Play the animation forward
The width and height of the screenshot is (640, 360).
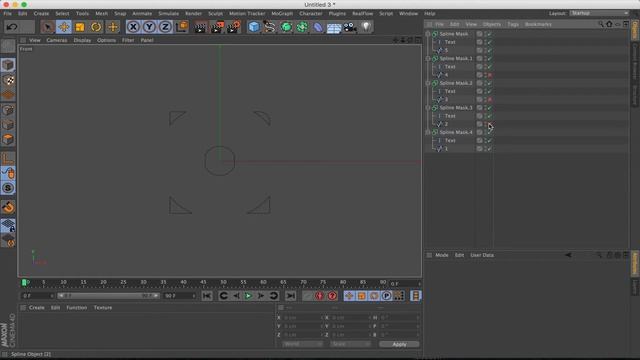[x=248, y=296]
